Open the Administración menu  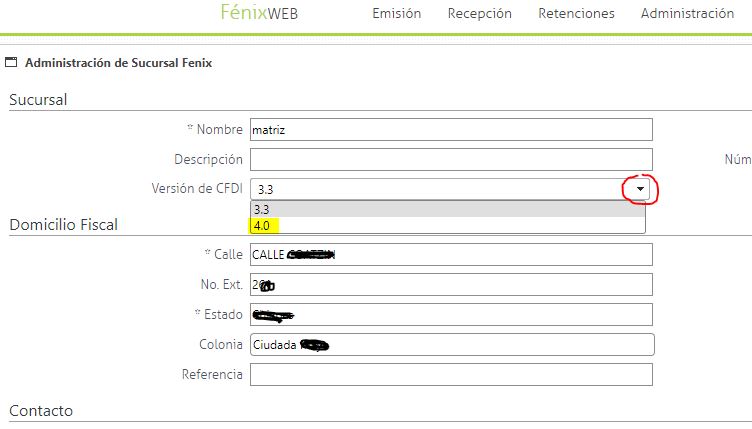point(687,13)
